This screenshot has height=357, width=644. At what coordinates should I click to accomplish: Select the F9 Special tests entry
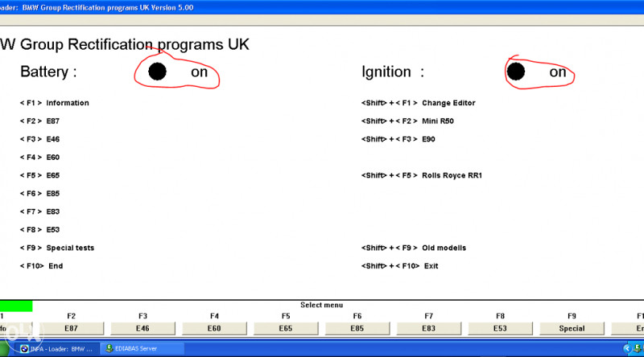tap(57, 248)
